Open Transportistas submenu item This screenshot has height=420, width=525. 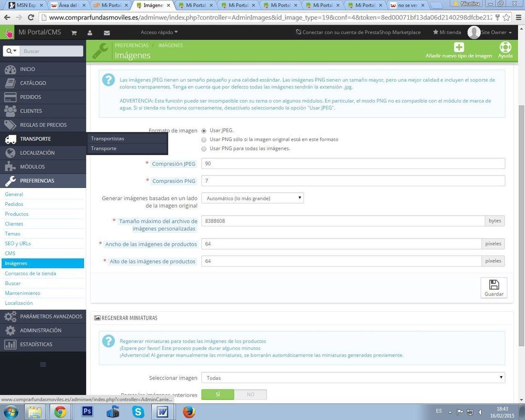tap(127, 139)
